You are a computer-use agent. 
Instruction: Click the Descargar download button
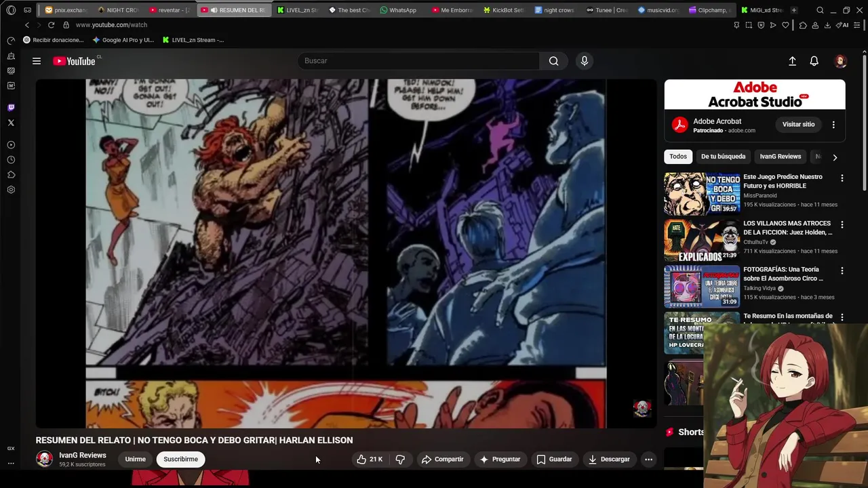pyautogui.click(x=609, y=460)
